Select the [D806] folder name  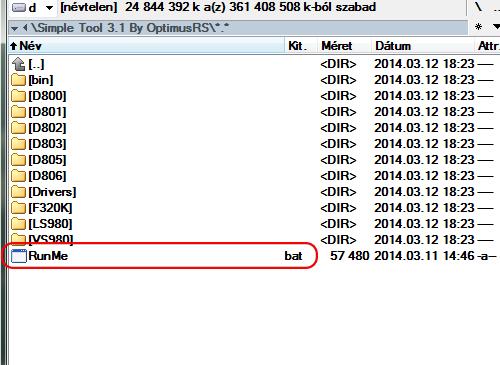(x=47, y=176)
